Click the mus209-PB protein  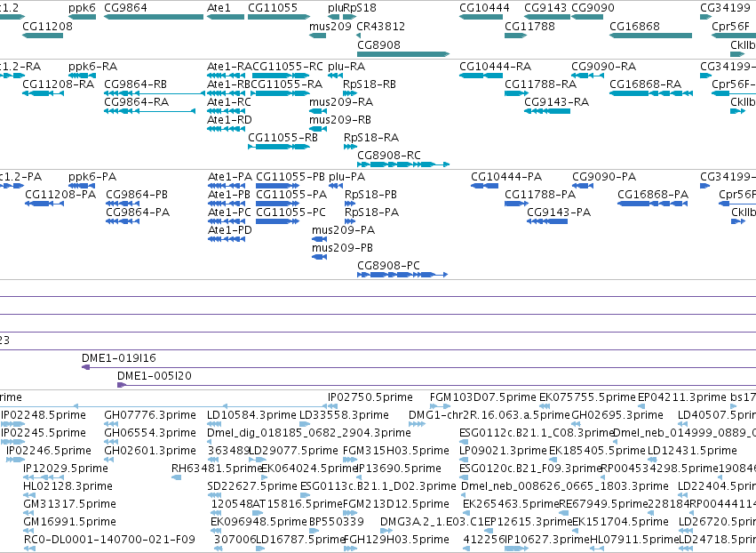click(319, 257)
